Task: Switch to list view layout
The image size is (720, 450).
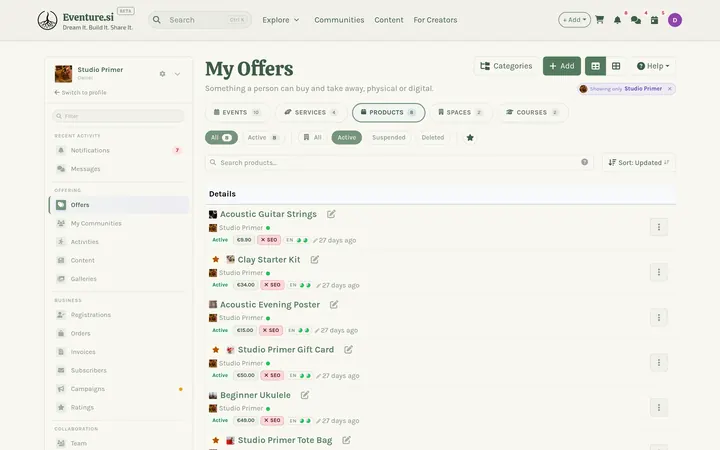Action: coord(595,66)
